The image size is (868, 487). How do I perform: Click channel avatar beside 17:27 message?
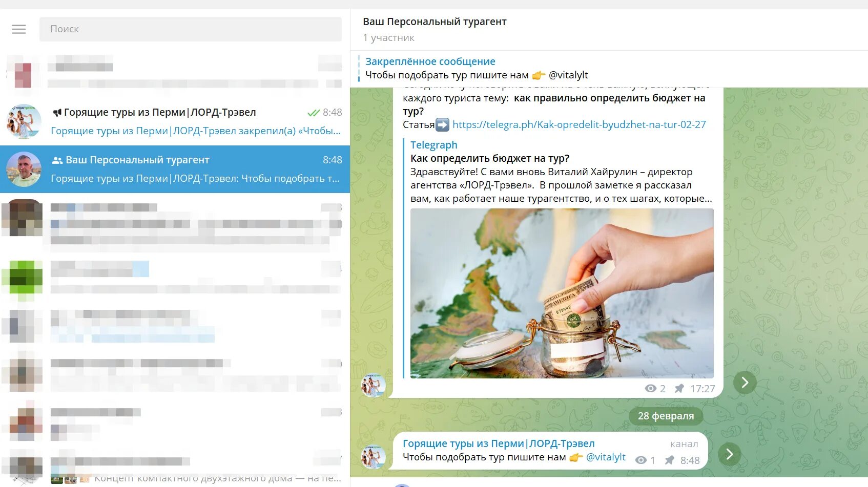click(x=374, y=385)
